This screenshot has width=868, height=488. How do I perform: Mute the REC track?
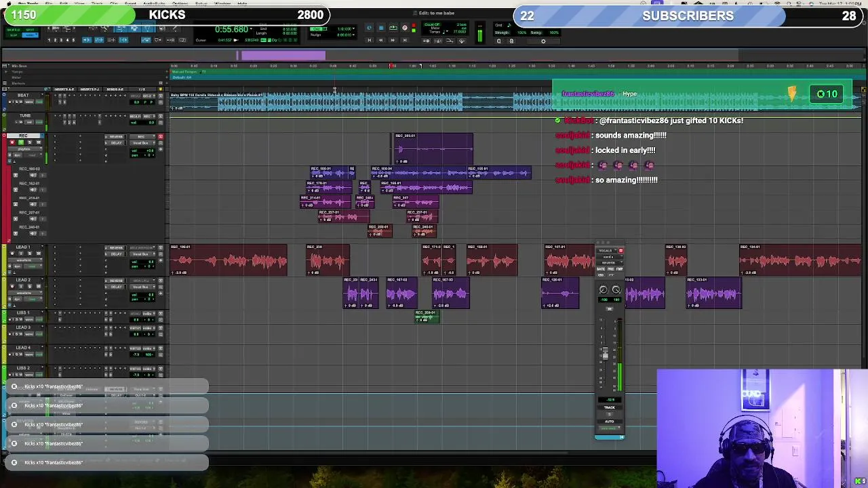pos(39,142)
